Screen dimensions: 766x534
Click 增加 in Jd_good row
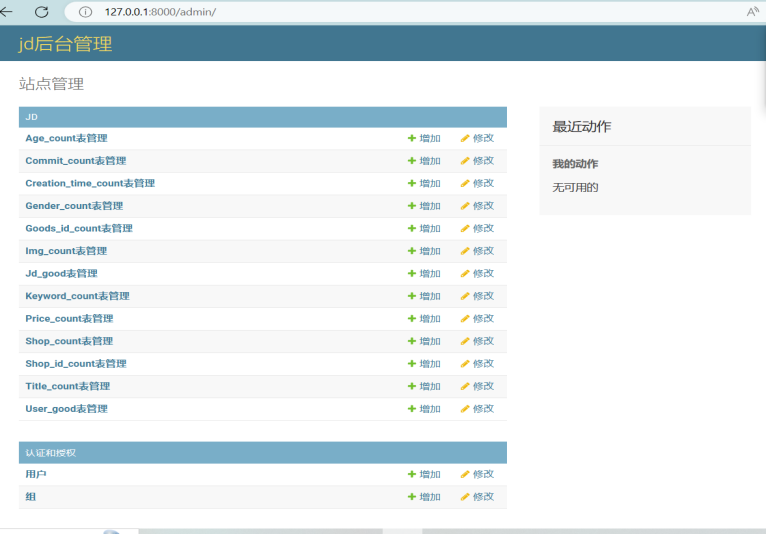424,273
